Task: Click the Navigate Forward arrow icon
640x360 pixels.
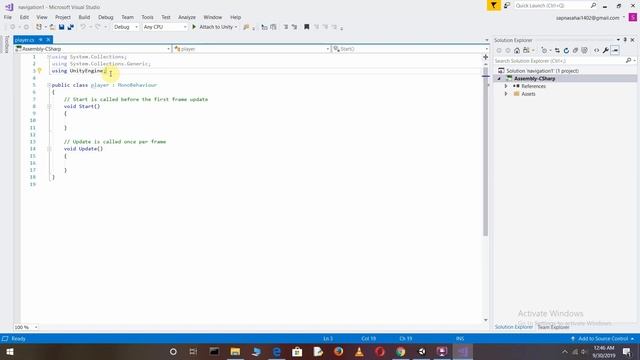Action: click(x=26, y=27)
